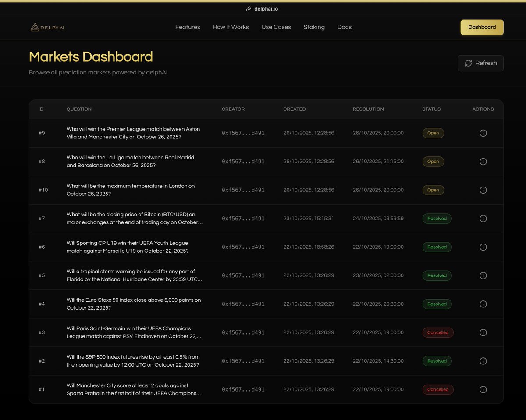Viewport: 526px width, 420px height.
Task: Select the delphAI triangle logo
Action: [34, 27]
